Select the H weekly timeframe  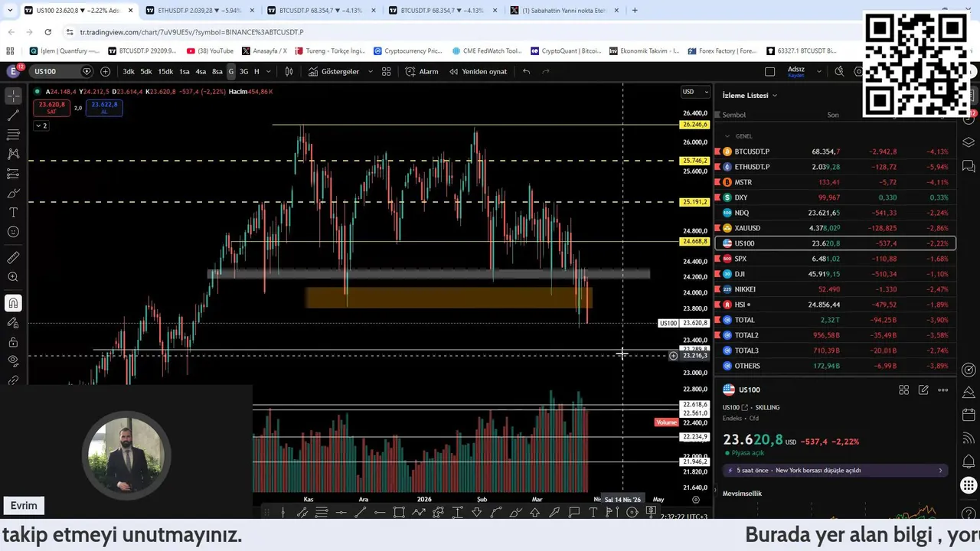[256, 71]
